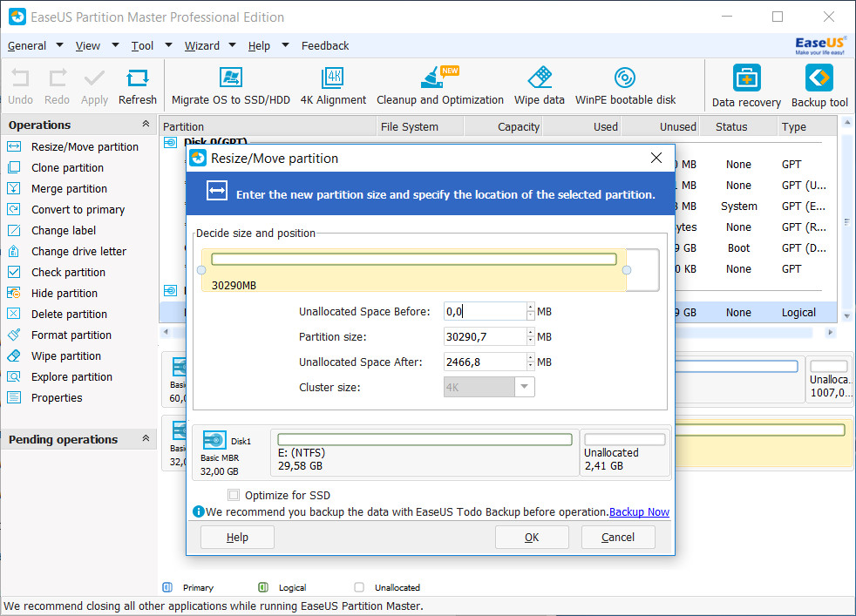The image size is (856, 616).
Task: Open the Help menu
Action: pyautogui.click(x=259, y=46)
